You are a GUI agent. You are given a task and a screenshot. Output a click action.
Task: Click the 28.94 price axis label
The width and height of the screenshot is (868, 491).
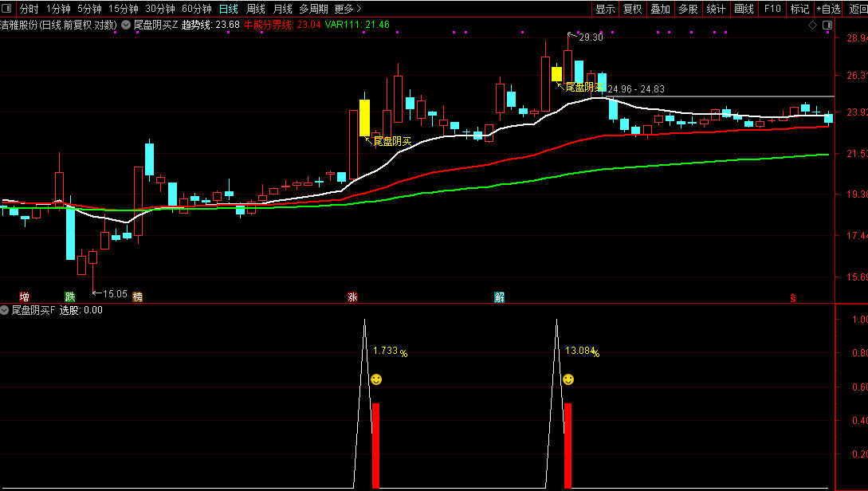pyautogui.click(x=857, y=38)
